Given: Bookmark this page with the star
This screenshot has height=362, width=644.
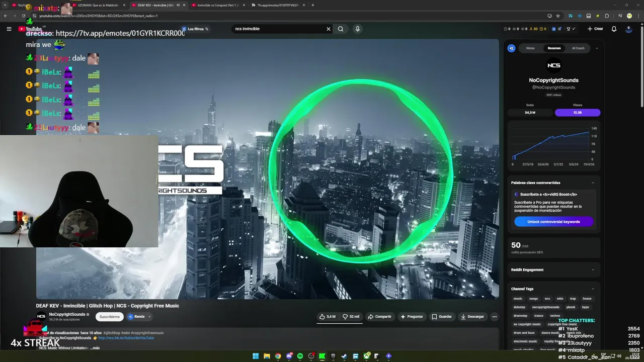Looking at the screenshot, I should click(558, 16).
